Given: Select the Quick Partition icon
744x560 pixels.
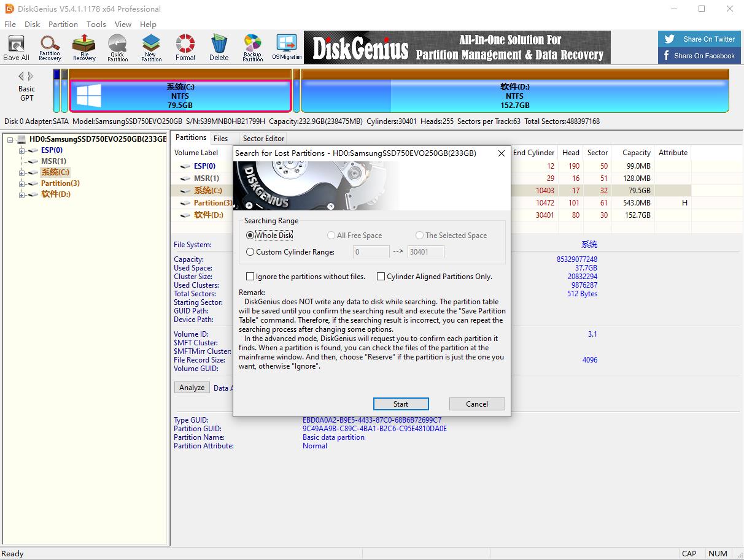Looking at the screenshot, I should [117, 48].
